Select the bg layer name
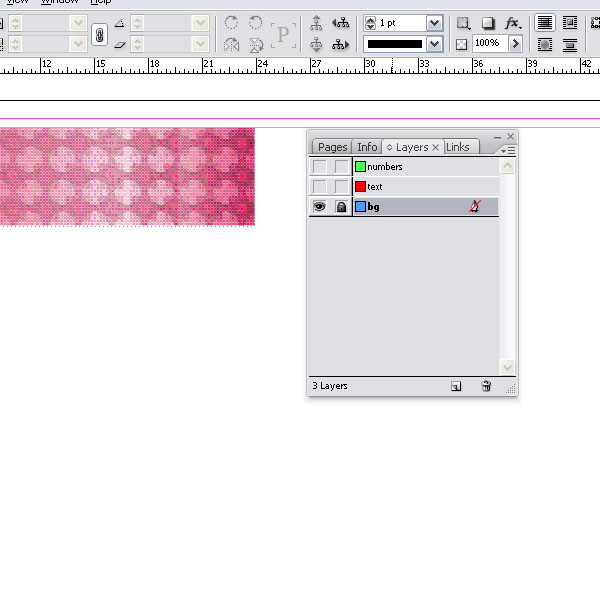This screenshot has width=600, height=600. pyautogui.click(x=373, y=207)
